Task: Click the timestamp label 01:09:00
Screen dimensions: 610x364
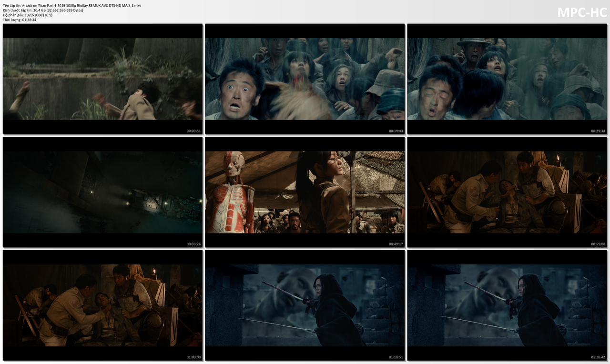Action: (193, 357)
